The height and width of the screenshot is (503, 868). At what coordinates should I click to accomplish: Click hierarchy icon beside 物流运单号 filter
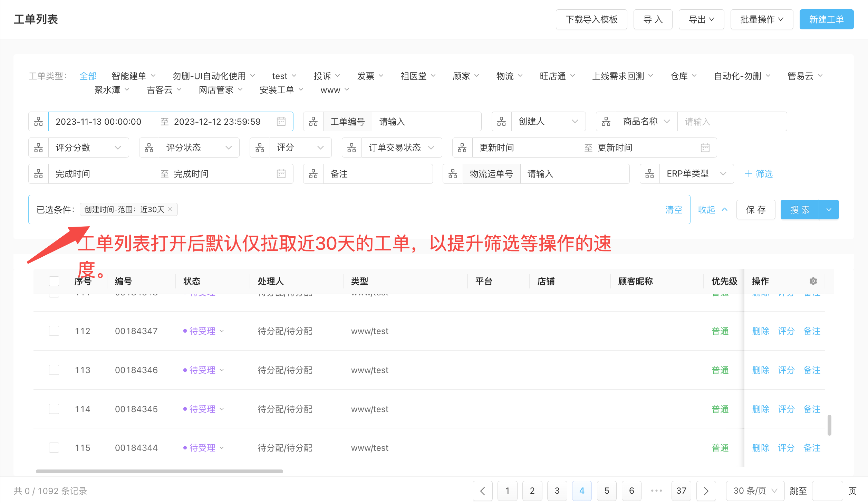point(453,174)
